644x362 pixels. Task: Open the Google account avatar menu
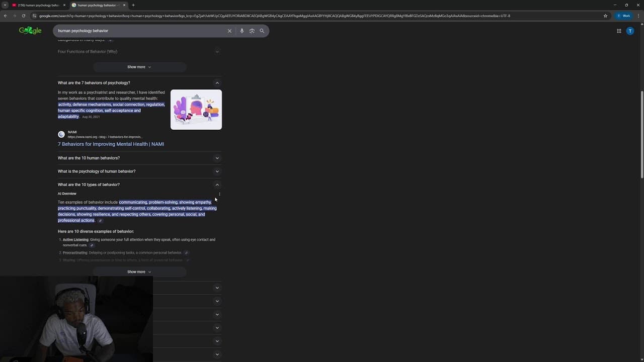point(630,31)
